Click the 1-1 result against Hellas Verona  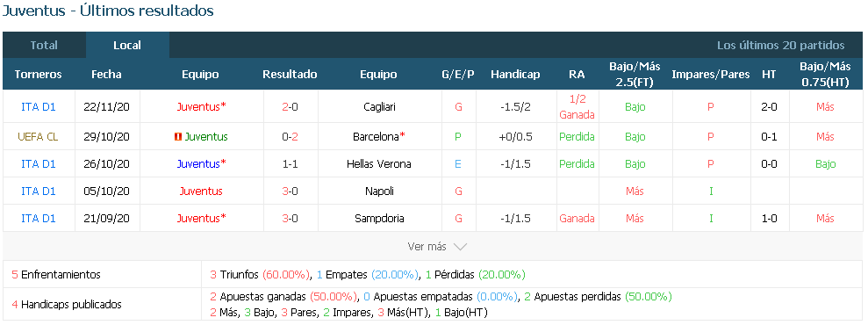pos(291,164)
